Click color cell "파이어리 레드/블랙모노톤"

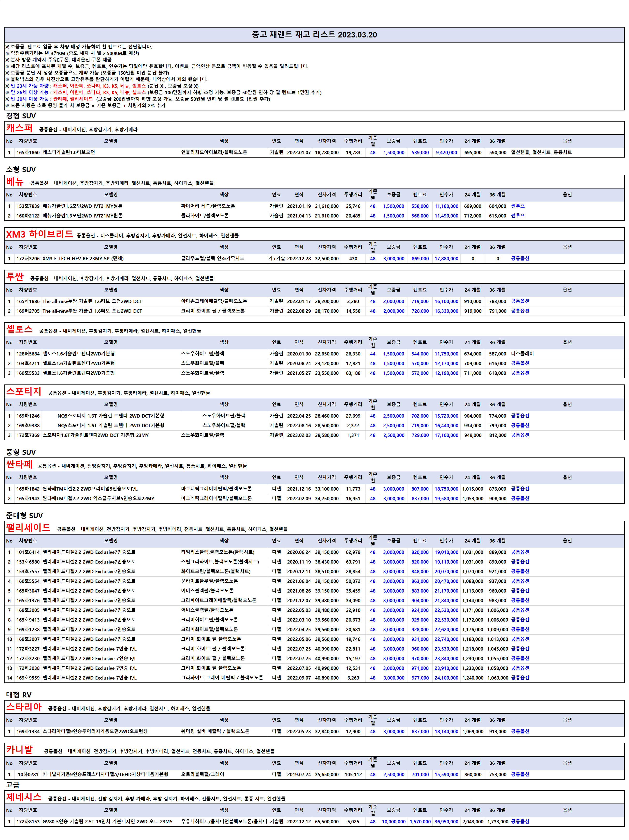(208, 206)
